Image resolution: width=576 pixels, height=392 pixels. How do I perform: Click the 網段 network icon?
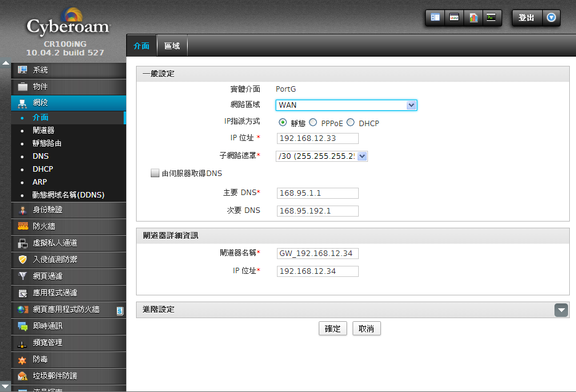coord(23,103)
